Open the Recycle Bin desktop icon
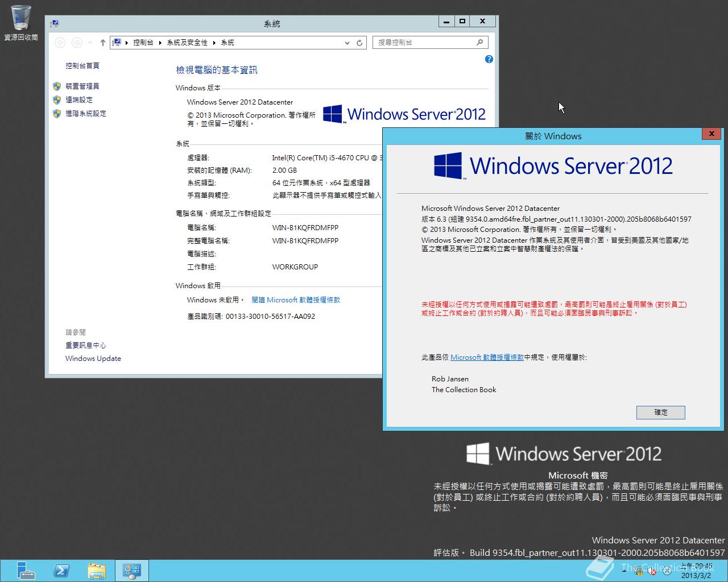The height and width of the screenshot is (582, 728). coord(21,23)
